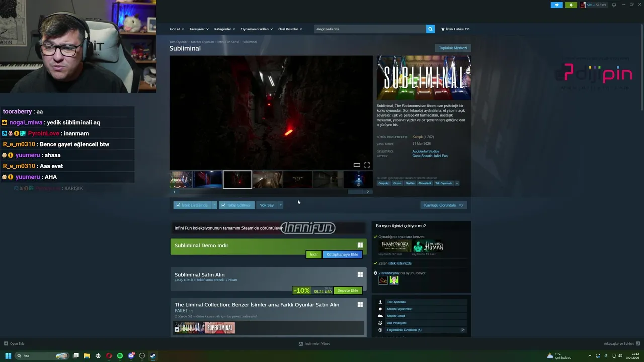Open Steam notifications bell icon
This screenshot has height=362, width=644.
571,5
